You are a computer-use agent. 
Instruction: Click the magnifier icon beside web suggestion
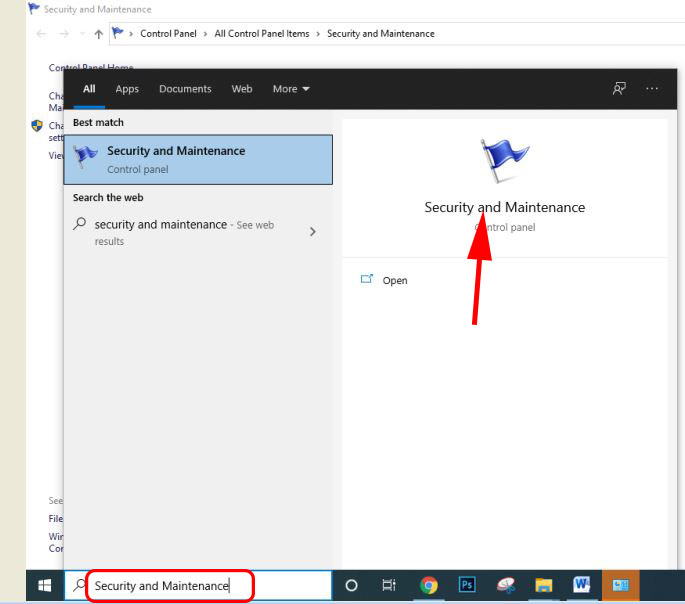coord(80,224)
